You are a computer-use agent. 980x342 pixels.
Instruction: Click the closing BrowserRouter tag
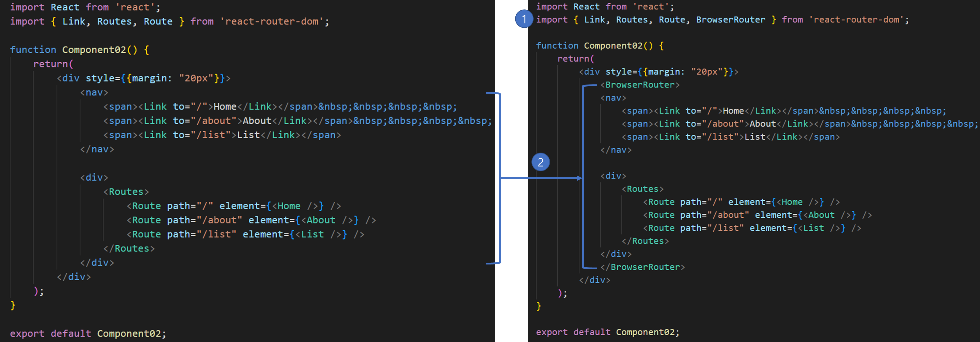coord(643,267)
